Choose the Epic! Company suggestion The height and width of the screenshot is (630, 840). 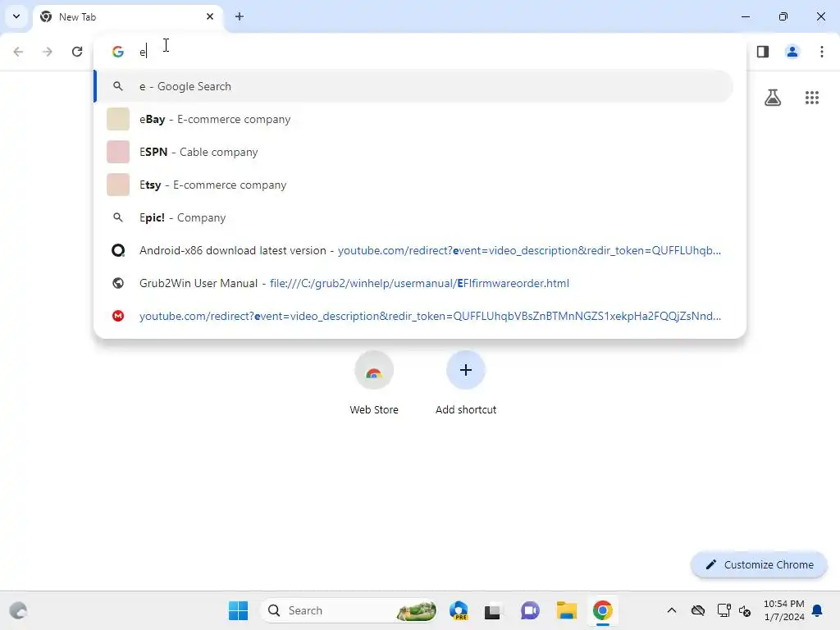click(413, 217)
